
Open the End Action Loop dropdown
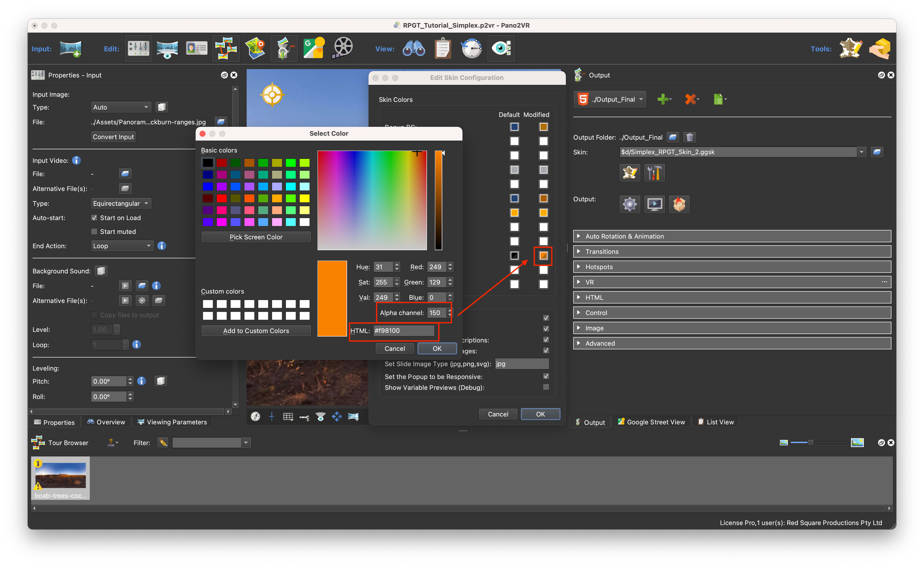coord(122,246)
